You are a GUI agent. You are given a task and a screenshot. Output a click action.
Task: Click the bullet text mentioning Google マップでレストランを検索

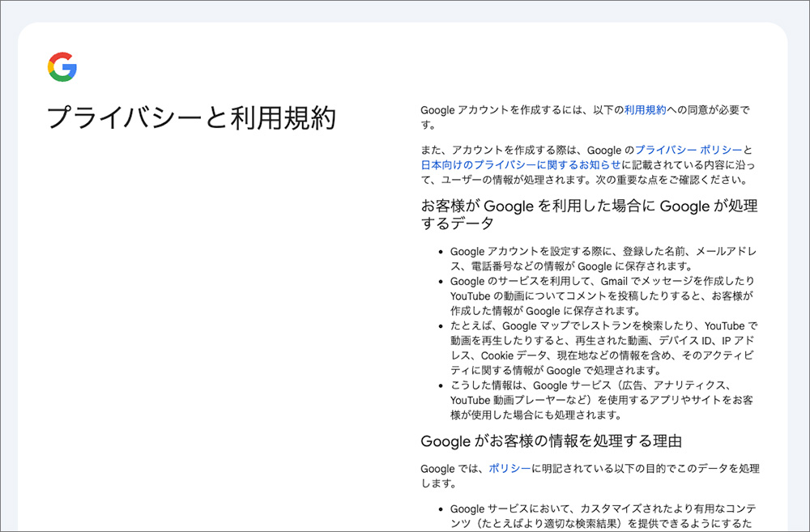(x=603, y=348)
